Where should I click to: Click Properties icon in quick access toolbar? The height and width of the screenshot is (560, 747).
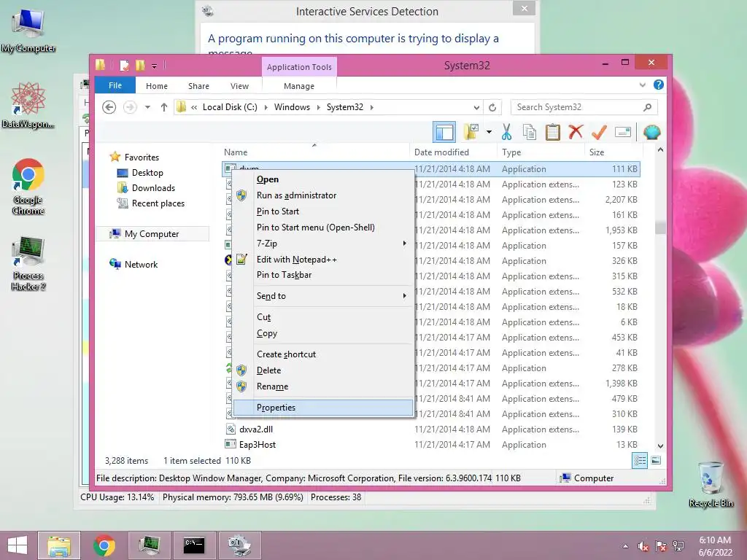click(124, 65)
